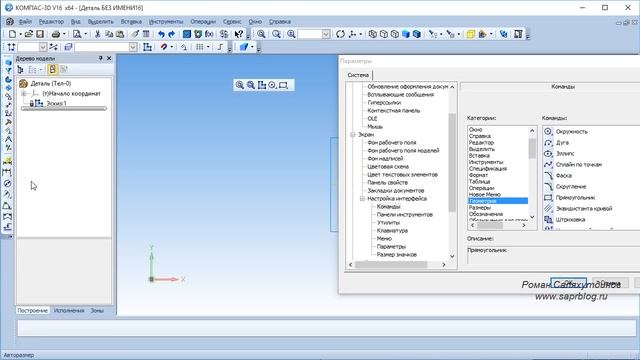Click the Rotate view icon
The image size is (640, 360).
point(340,34)
